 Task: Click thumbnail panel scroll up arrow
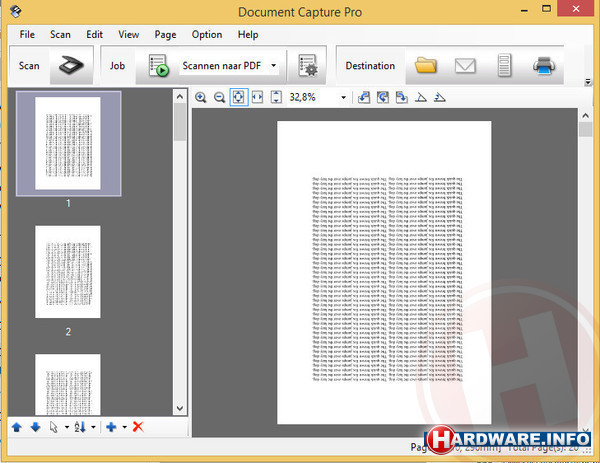(180, 97)
